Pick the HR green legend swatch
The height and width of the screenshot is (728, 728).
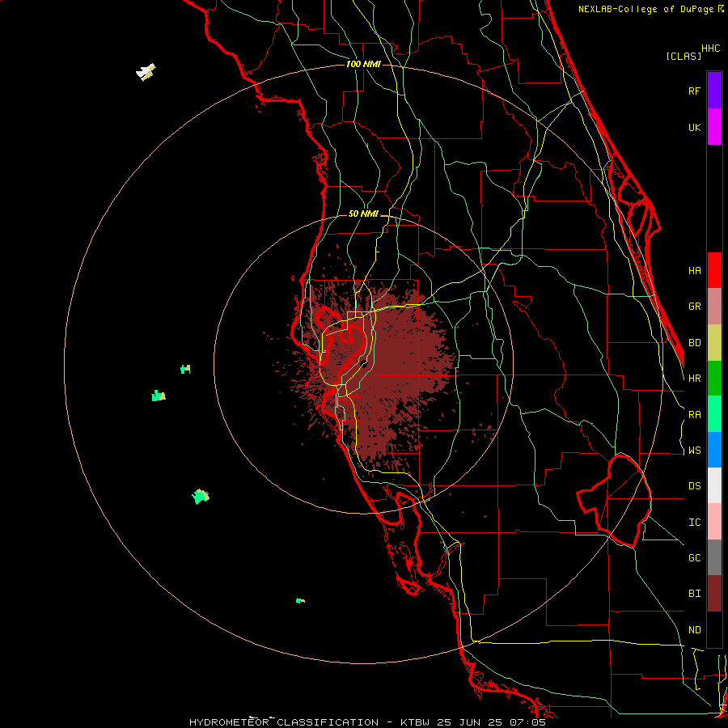714,378
